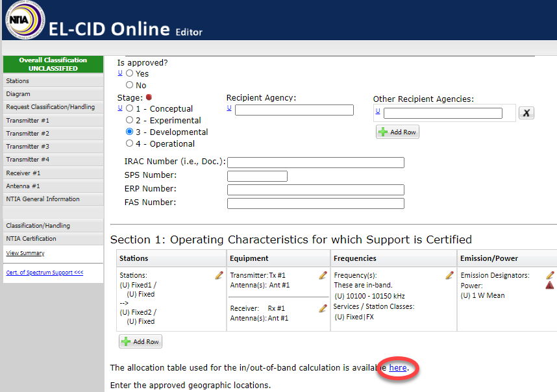557x392 pixels.
Task: Go to NTIA General Information section
Action: coord(43,199)
